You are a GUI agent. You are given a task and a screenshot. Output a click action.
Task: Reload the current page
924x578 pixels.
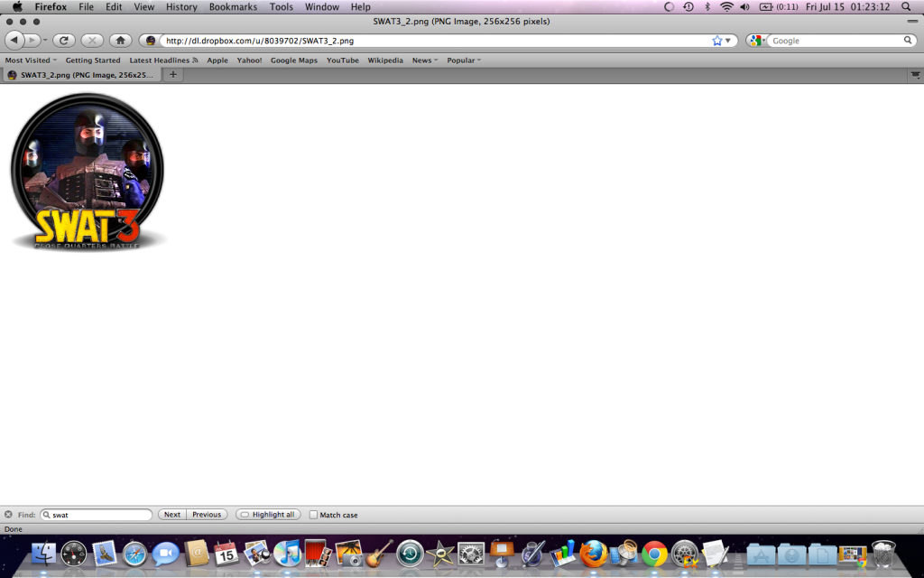64,40
